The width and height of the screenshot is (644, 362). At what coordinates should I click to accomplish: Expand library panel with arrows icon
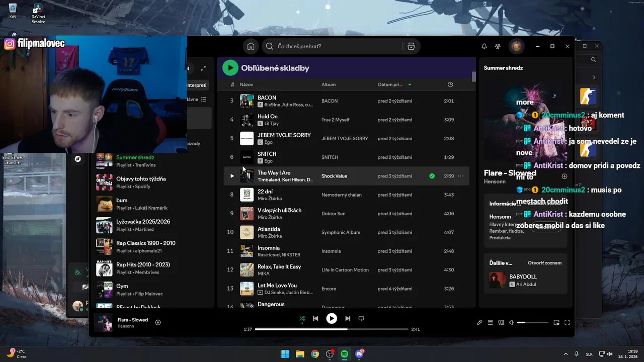[203, 68]
